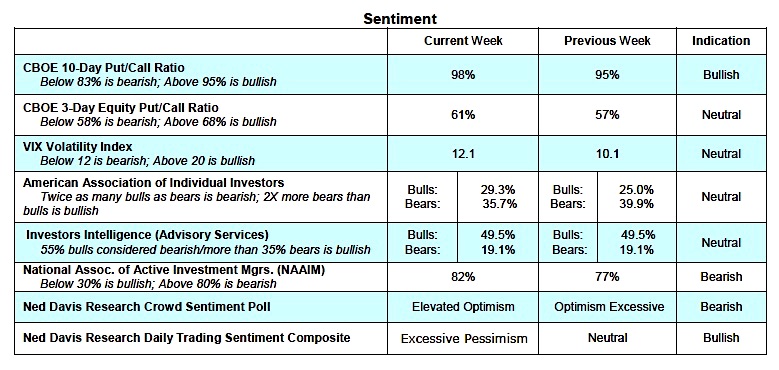Select the Elevated Optimism cell
The image size is (779, 370).
[463, 307]
